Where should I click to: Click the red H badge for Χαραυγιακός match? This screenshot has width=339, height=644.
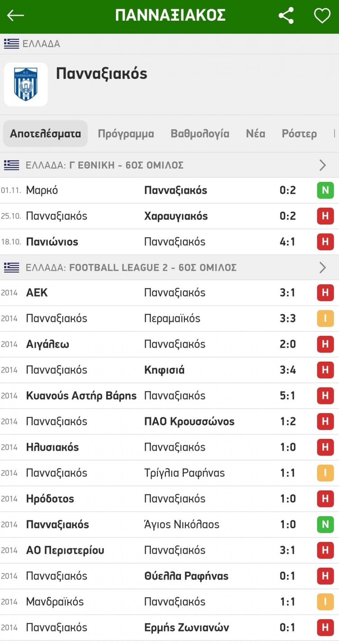point(325,216)
